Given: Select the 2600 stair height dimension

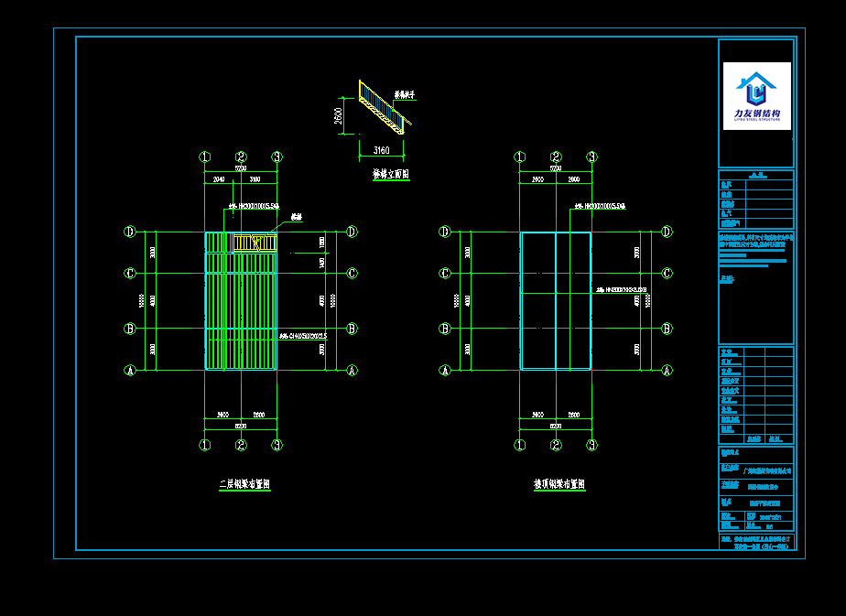Looking at the screenshot, I should [338, 115].
